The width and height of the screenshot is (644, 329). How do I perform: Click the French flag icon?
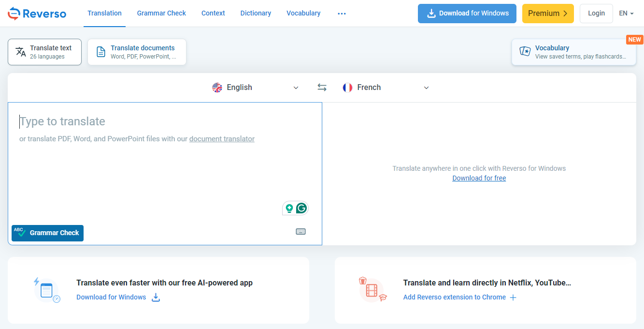tap(347, 88)
